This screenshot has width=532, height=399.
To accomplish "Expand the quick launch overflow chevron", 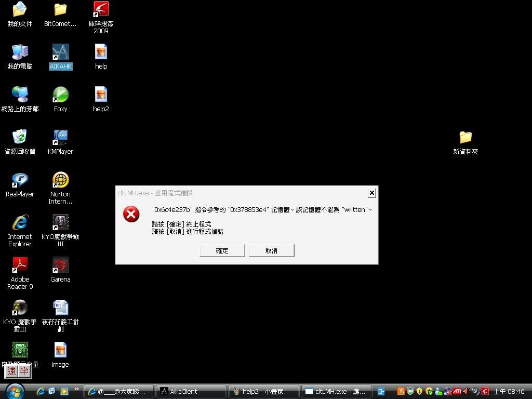I will coord(77,389).
